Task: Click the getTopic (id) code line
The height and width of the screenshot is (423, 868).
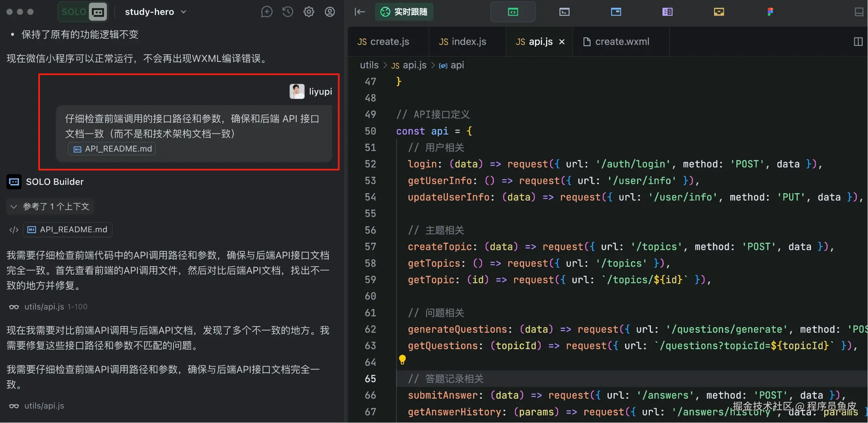Action: tap(559, 280)
